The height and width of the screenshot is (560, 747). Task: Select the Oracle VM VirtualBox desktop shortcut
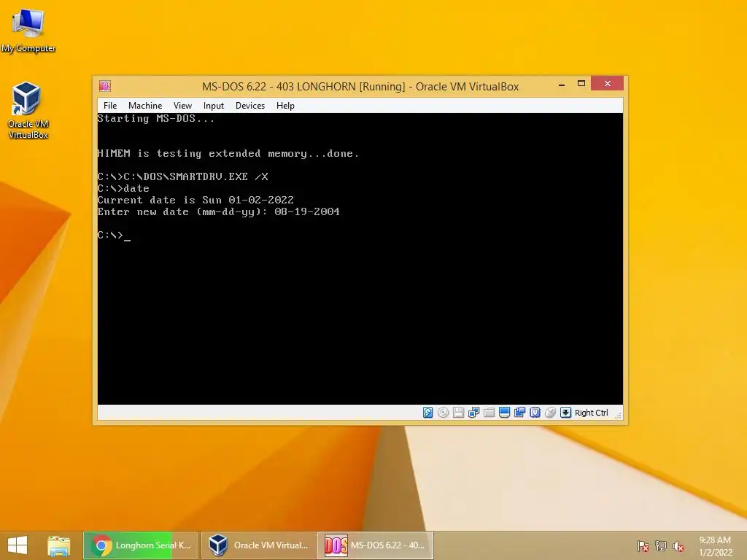[x=28, y=111]
